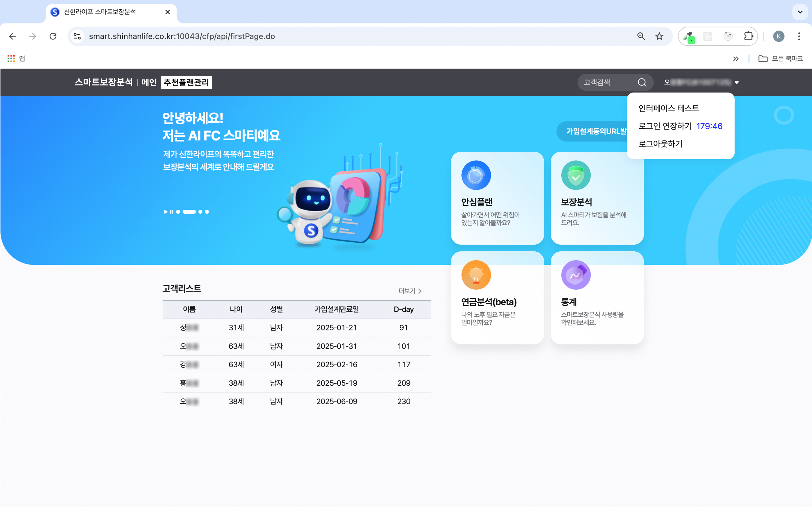Open the 통계 purple wave icon
The height and width of the screenshot is (507, 812).
(x=575, y=275)
